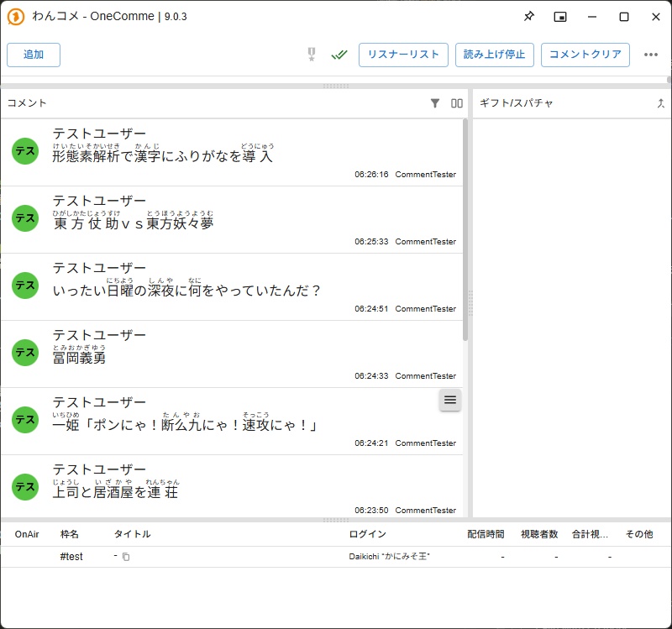Click CommentTester label on the 06:24:33 comment

pos(426,375)
